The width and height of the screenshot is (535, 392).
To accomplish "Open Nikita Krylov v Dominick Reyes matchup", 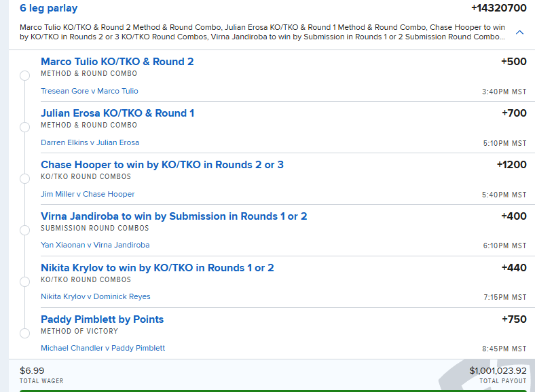I will [x=96, y=296].
